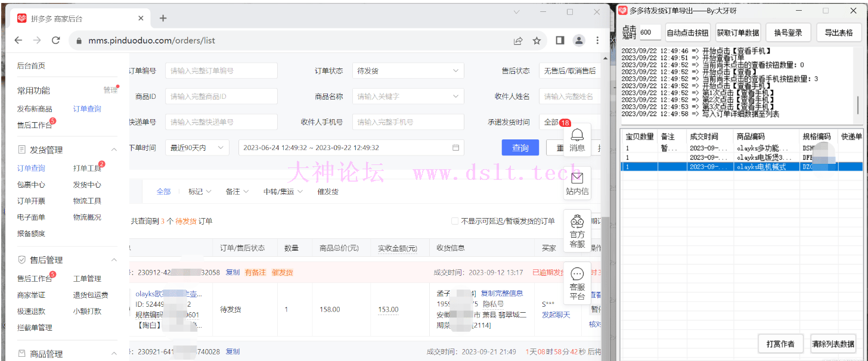Screen dimensions: 868x361
Task: Select the olayks电饭煲 row in export list
Action: click(x=741, y=157)
